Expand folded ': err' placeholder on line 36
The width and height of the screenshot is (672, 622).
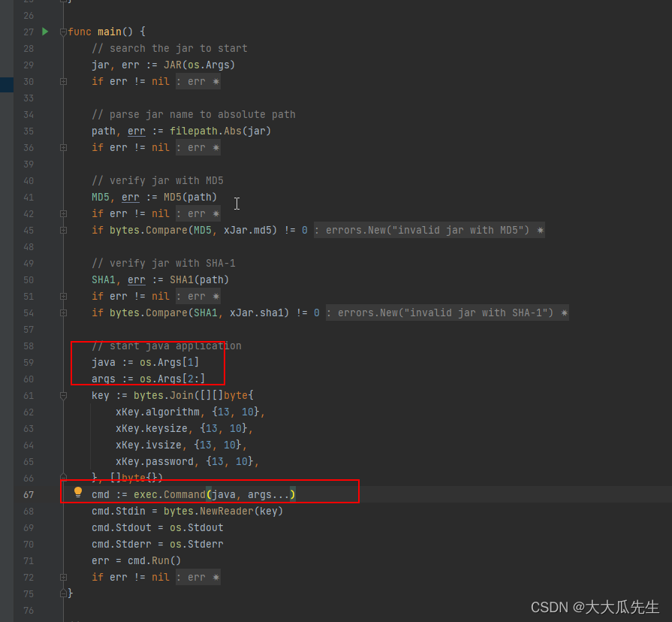coord(198,147)
